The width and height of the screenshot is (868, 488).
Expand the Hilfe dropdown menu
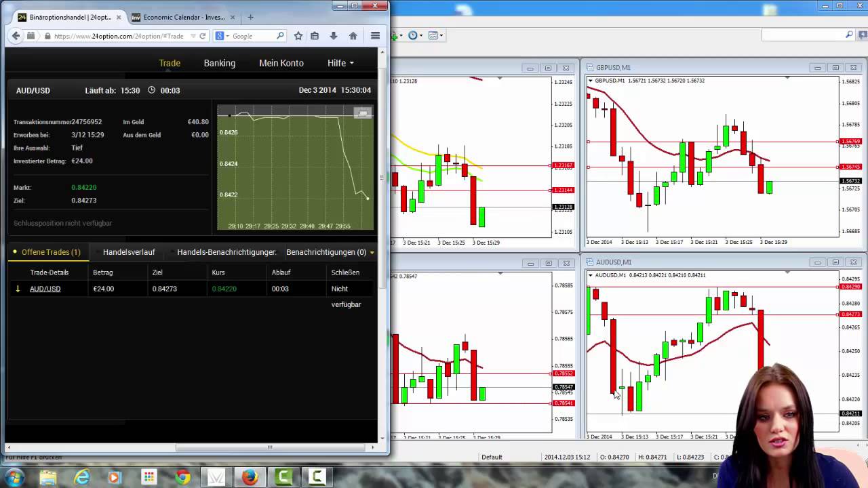(340, 63)
